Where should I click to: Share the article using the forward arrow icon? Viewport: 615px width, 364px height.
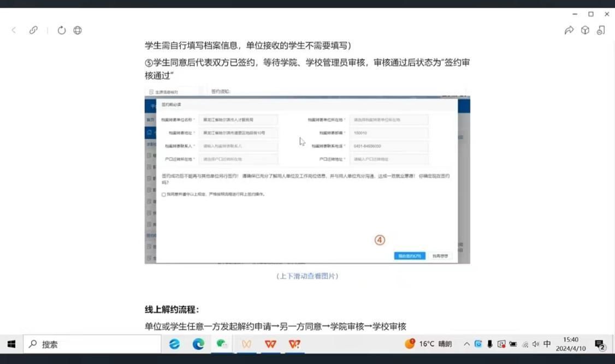569,31
